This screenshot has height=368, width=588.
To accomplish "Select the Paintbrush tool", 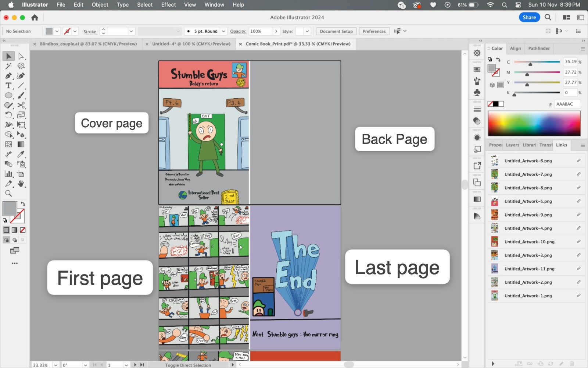I will coord(21,95).
